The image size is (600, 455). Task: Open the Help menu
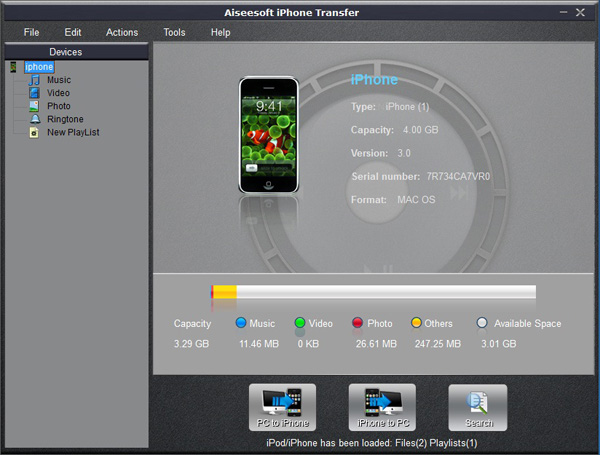coord(220,33)
